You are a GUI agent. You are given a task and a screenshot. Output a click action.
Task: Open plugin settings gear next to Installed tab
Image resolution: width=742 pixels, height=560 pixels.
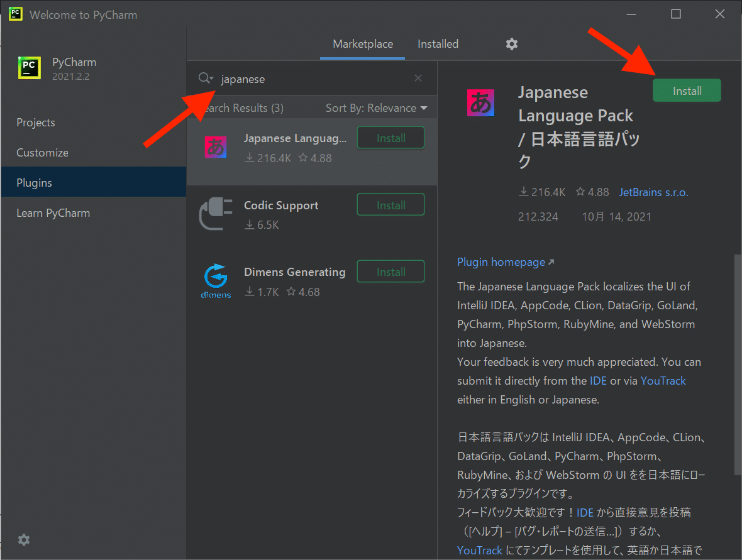[512, 44]
